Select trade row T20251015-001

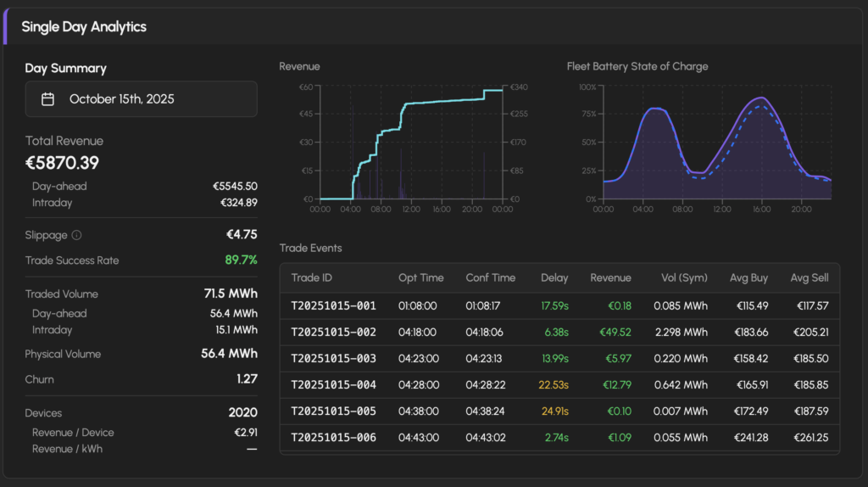coord(333,305)
